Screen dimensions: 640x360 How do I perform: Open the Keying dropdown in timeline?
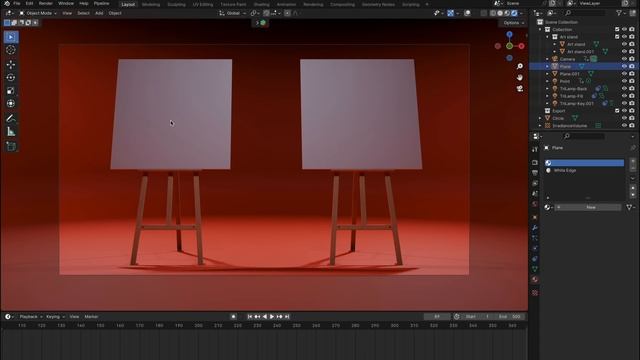click(x=55, y=317)
